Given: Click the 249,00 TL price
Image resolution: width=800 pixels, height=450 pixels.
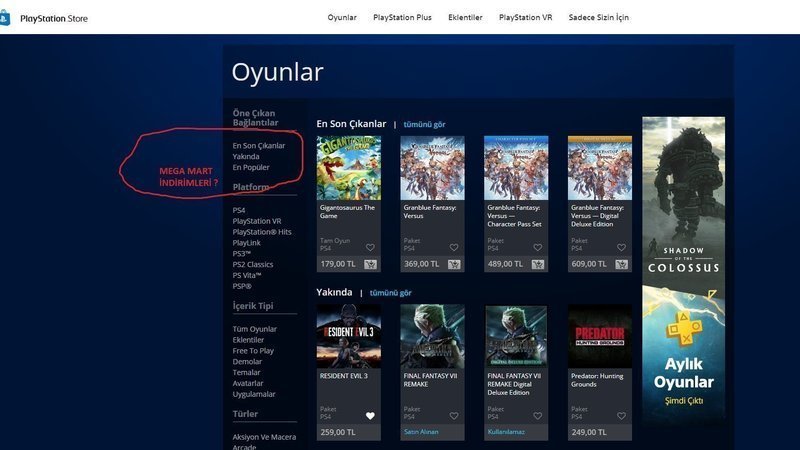Looking at the screenshot, I should click(589, 432).
